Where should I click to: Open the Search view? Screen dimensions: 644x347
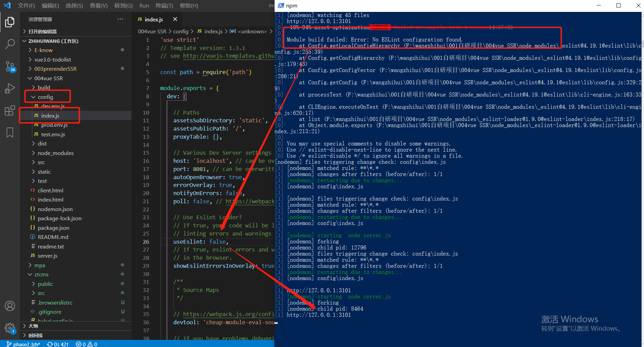(10, 44)
